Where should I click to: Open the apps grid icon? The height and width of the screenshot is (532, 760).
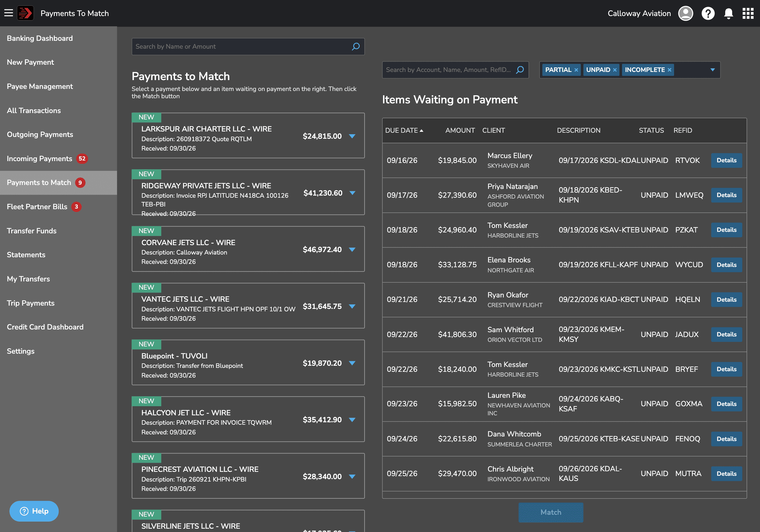[x=748, y=14]
